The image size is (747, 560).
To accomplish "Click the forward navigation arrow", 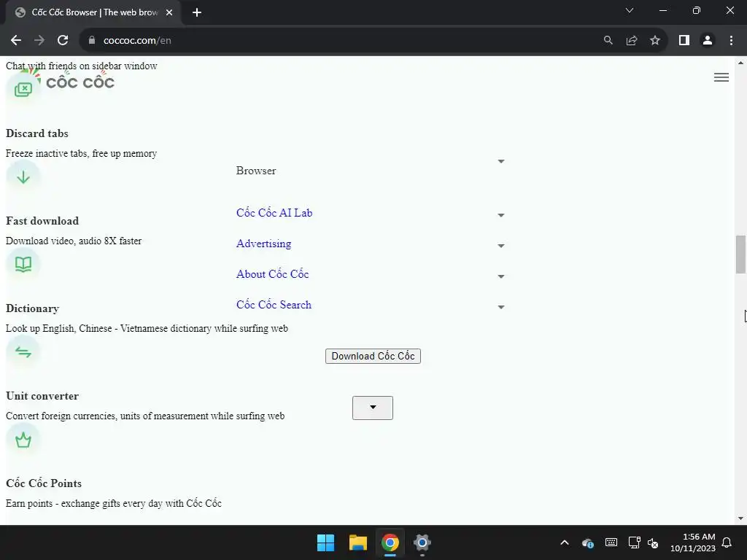I will (39, 41).
